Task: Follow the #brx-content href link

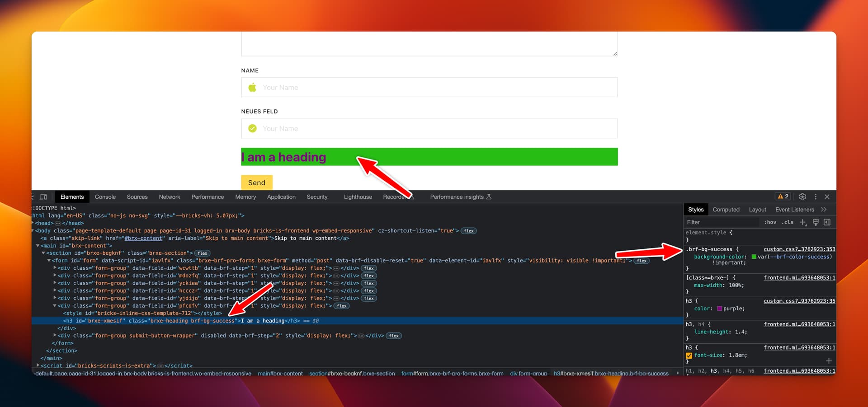Action: [143, 238]
